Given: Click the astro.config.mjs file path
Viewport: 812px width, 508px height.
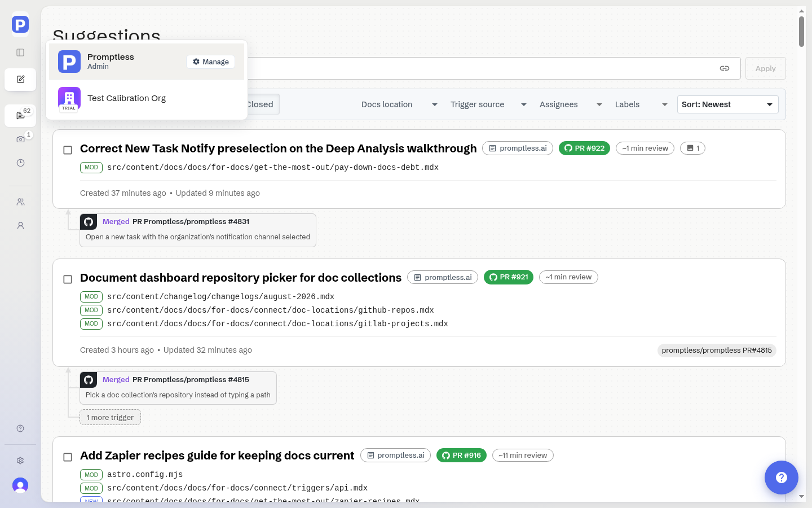Looking at the screenshot, I should [145, 475].
